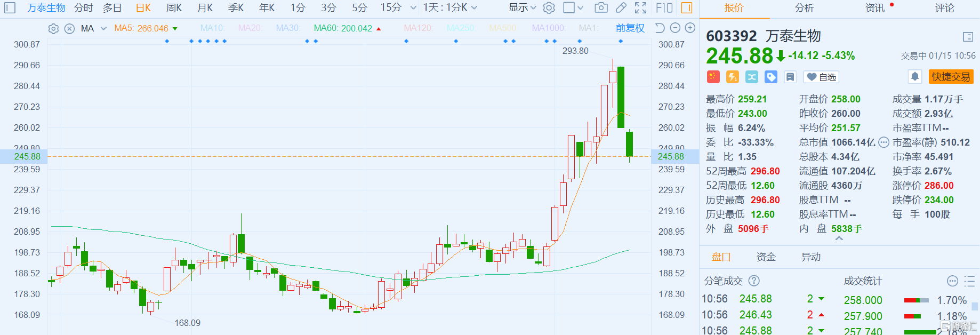Toggle the MA250 moving average line
Image resolution: width=980 pixels, height=335 pixels.
pyautogui.click(x=461, y=28)
